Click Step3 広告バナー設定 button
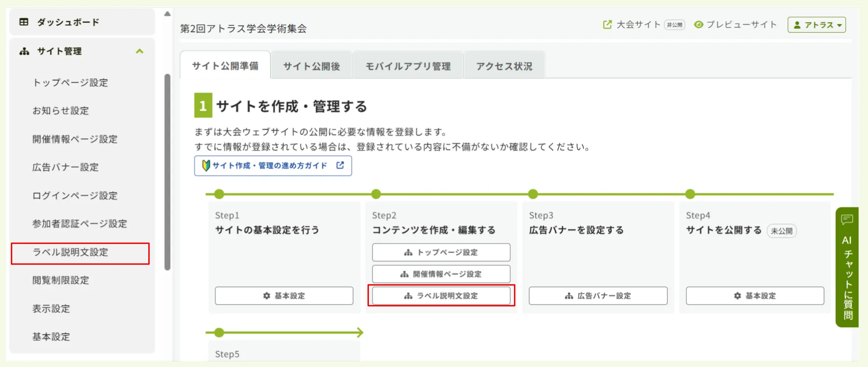The height and width of the screenshot is (367, 868). 598,296
